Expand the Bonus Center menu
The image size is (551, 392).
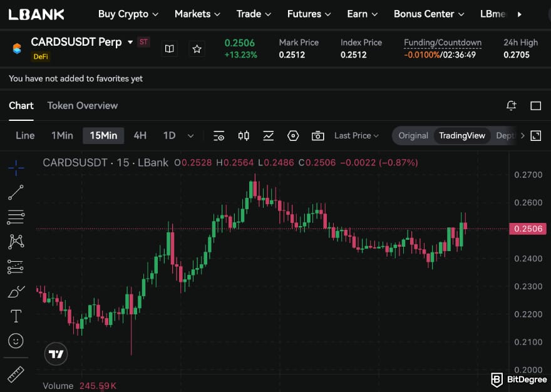tap(429, 14)
